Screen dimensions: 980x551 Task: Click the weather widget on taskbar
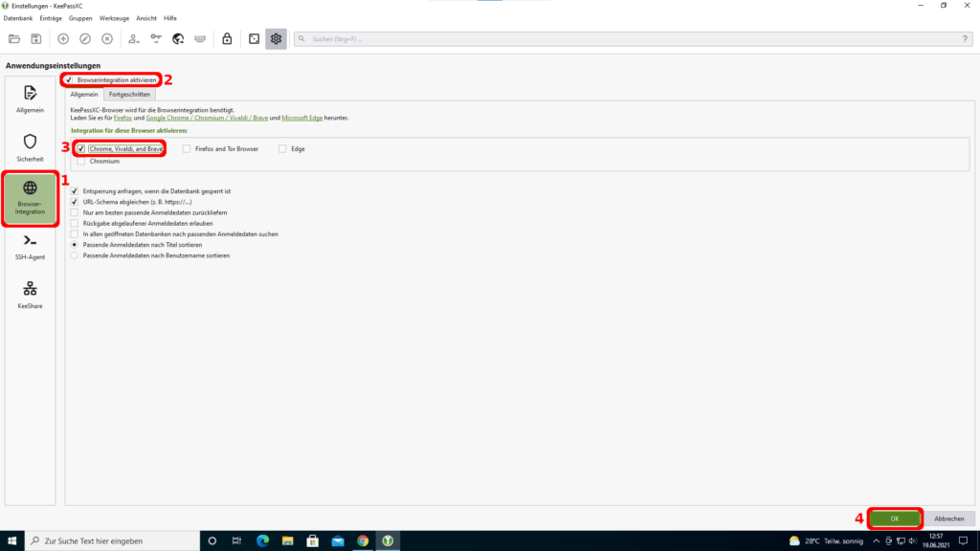click(826, 541)
